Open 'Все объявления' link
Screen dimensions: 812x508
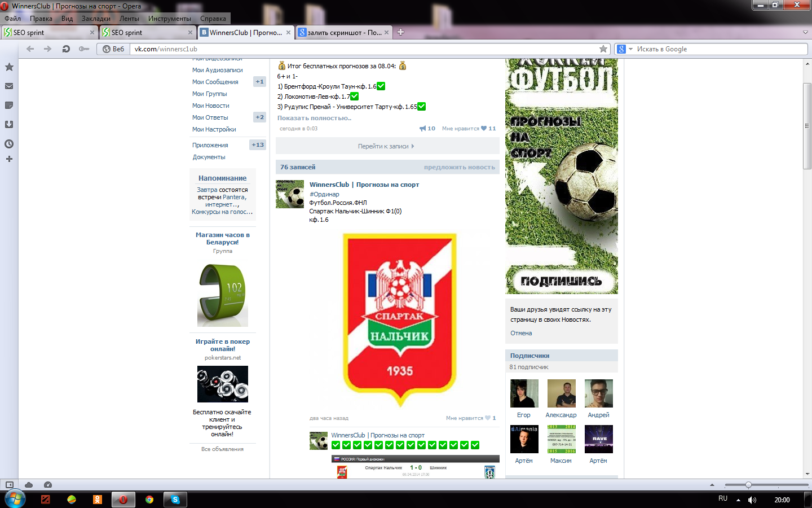click(x=223, y=449)
